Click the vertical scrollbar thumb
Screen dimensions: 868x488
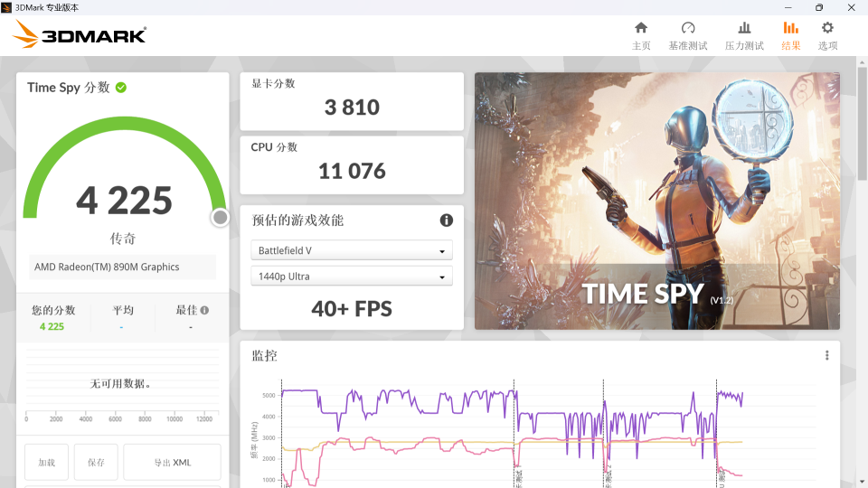tap(862, 123)
